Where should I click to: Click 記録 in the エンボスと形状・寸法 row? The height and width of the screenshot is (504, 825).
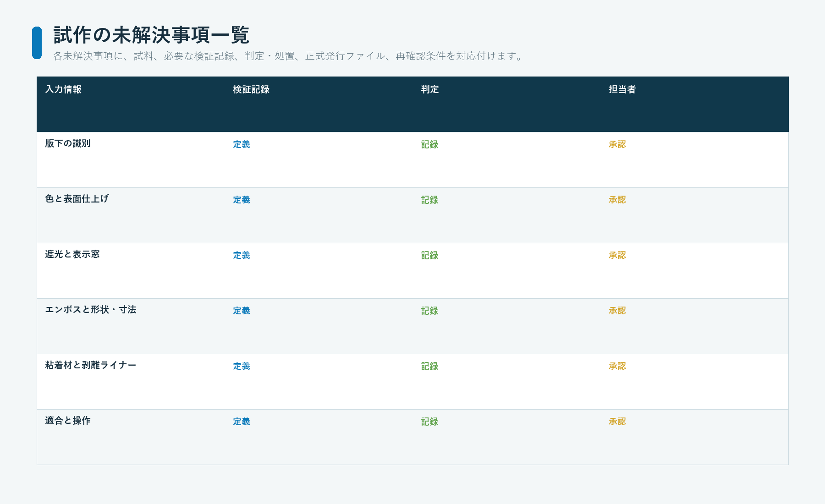click(429, 311)
